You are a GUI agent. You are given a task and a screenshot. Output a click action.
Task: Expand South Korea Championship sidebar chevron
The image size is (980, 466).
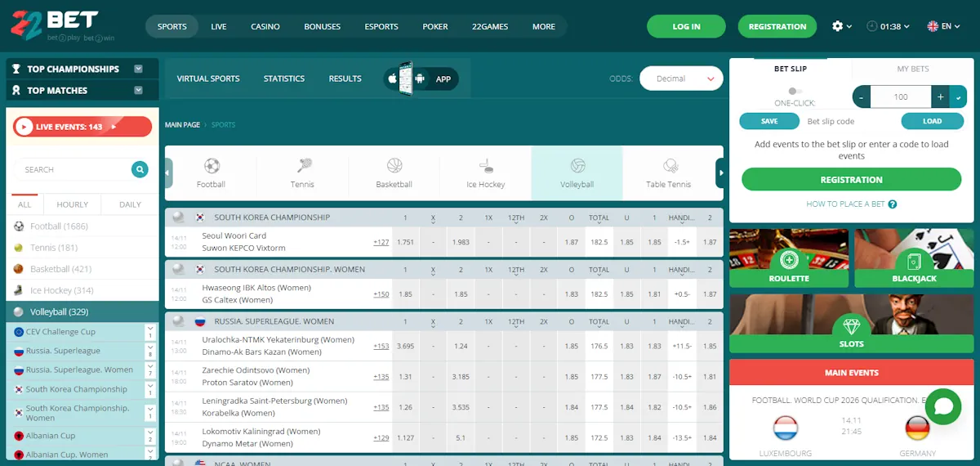click(x=150, y=390)
